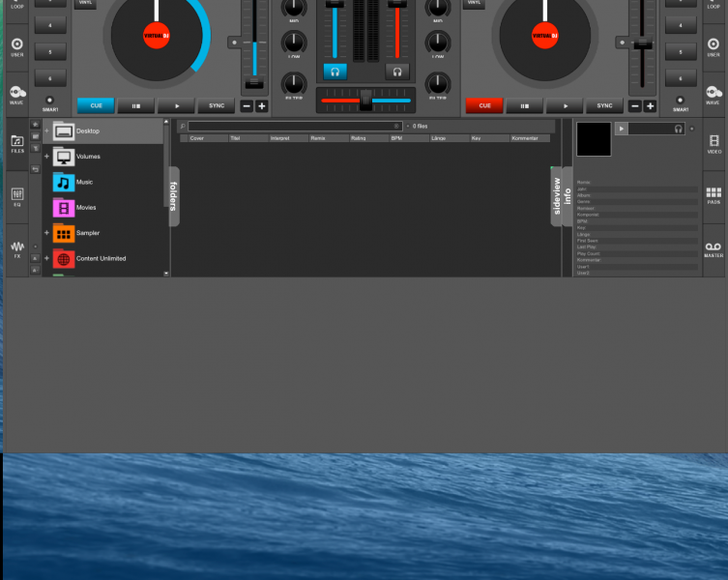Click SYNC on the right deck
This screenshot has width=728, height=580.
(x=604, y=106)
